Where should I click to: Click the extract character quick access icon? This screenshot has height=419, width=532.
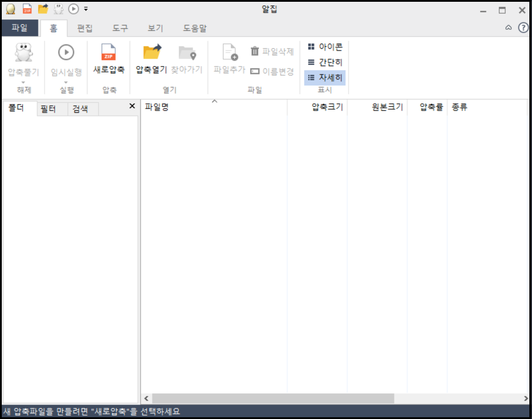pos(59,9)
